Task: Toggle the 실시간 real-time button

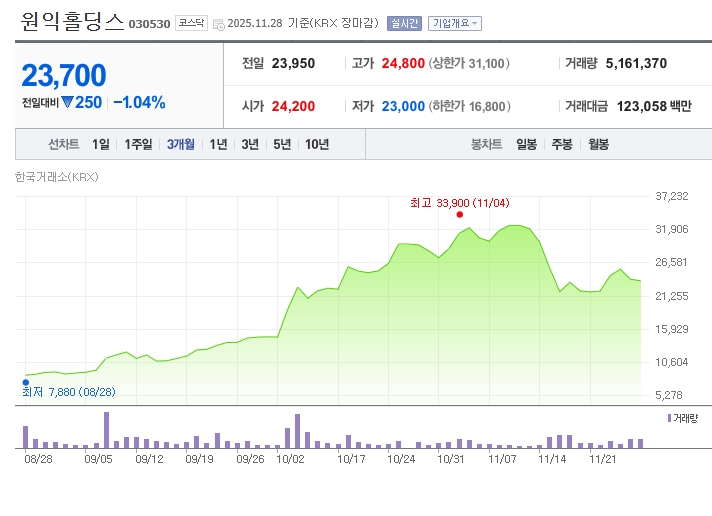Action: click(404, 22)
